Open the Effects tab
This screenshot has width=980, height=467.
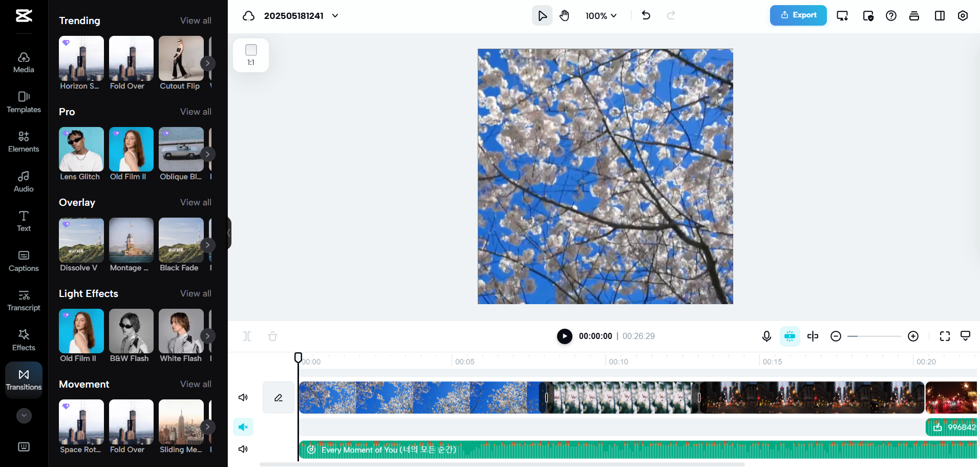click(24, 341)
